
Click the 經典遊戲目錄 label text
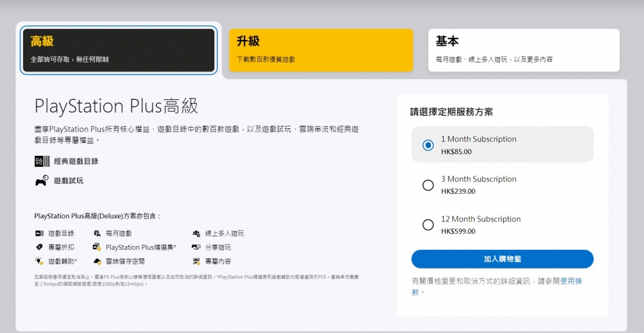(x=77, y=162)
